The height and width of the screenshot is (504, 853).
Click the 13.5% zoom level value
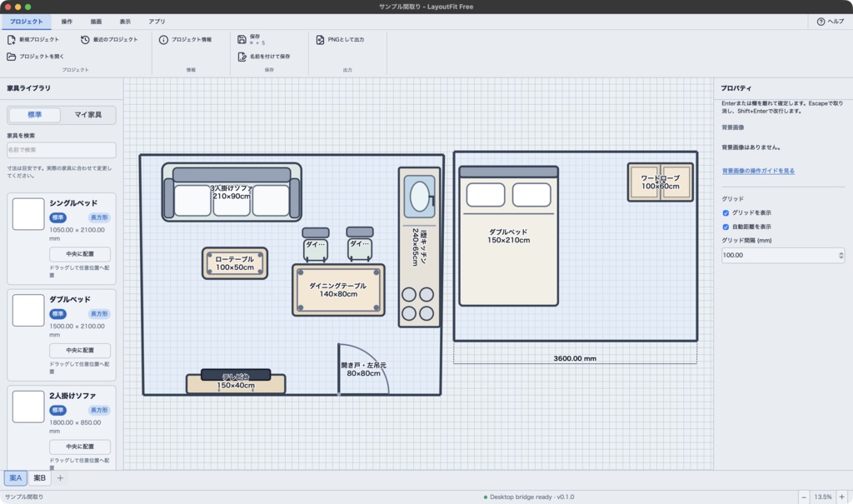click(822, 497)
